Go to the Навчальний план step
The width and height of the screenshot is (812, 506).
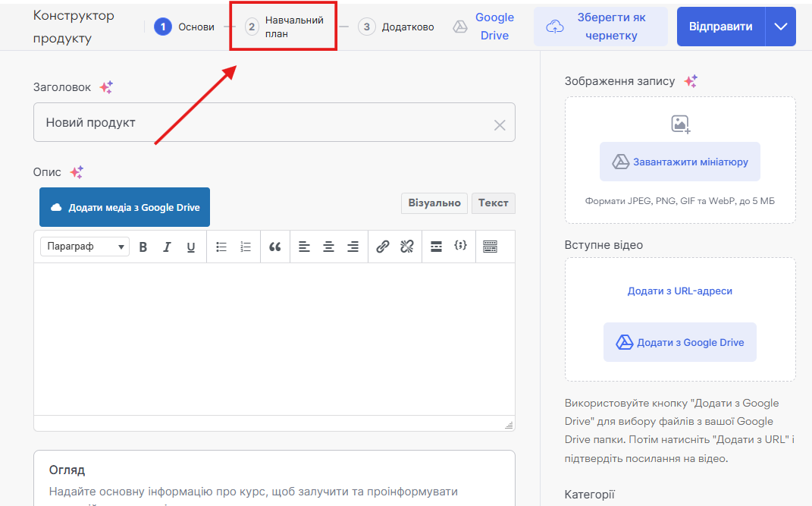pyautogui.click(x=284, y=27)
